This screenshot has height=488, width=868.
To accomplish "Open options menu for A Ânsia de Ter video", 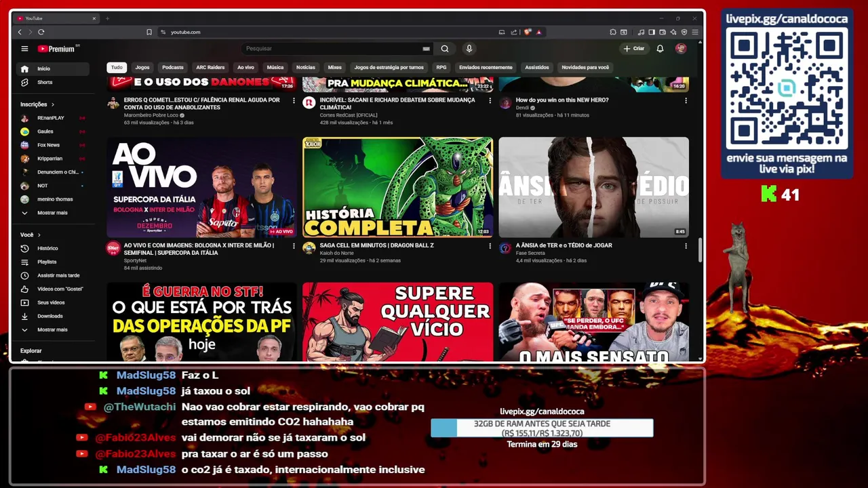I will tap(686, 246).
